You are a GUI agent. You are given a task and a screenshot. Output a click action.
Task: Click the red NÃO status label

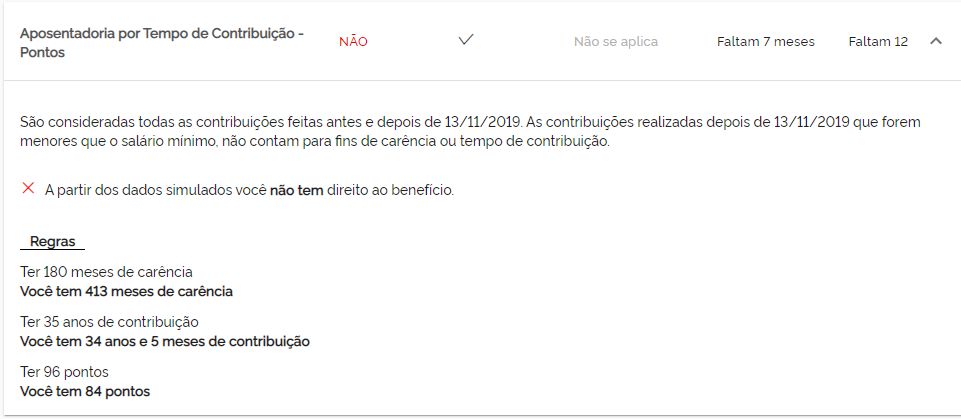tap(353, 42)
